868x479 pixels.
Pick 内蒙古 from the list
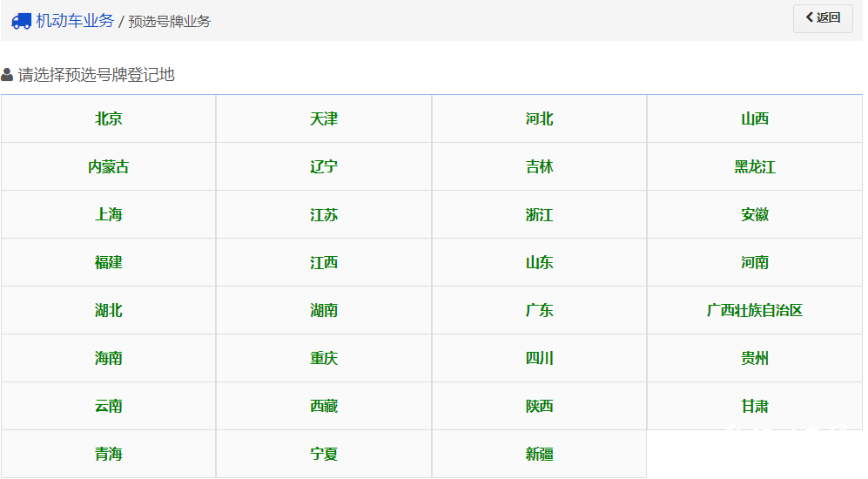(x=109, y=167)
